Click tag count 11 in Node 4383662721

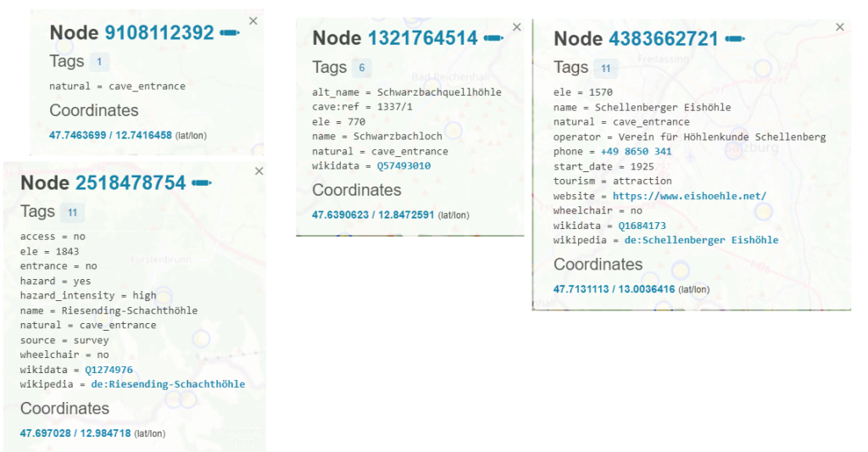click(x=605, y=68)
